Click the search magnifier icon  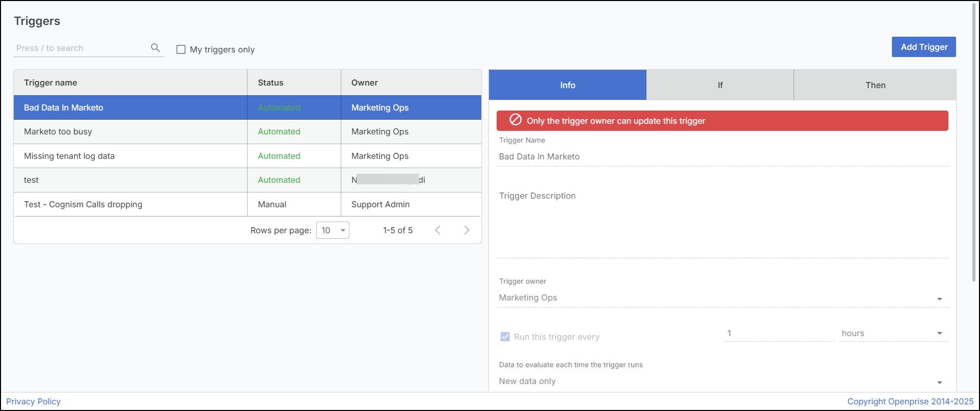coord(155,47)
